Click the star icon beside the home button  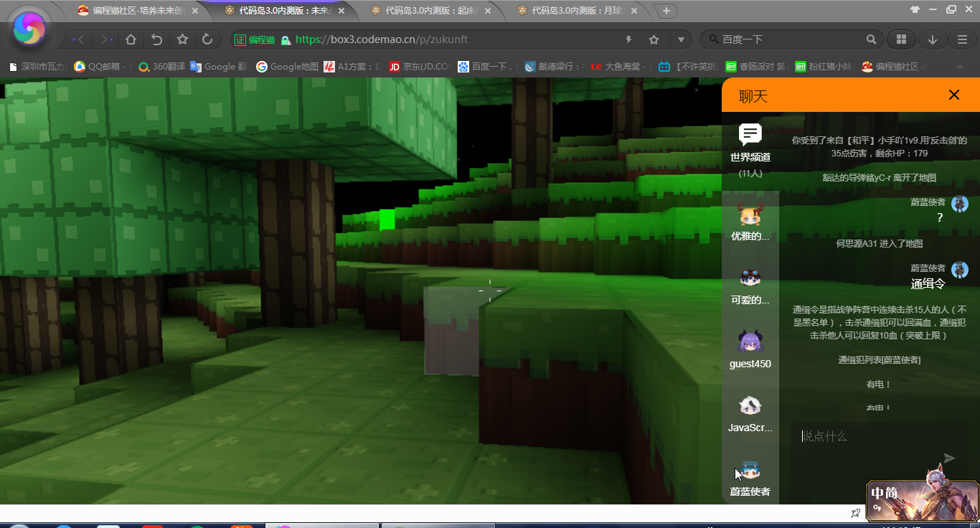pyautogui.click(x=182, y=39)
